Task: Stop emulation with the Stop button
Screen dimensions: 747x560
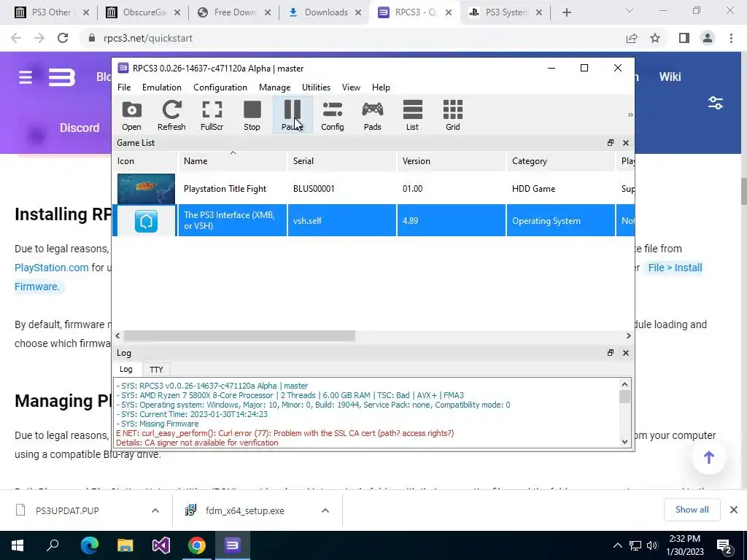Action: click(252, 115)
